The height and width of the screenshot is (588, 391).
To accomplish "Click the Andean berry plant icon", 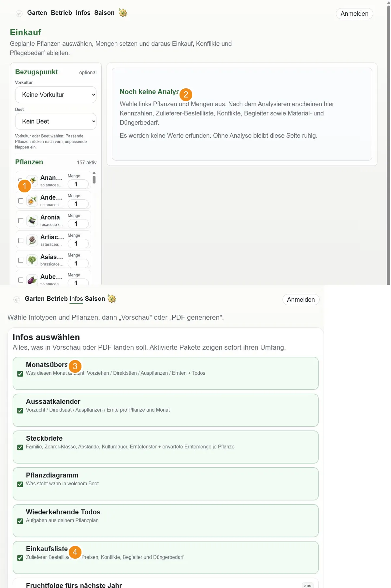I will (x=32, y=201).
